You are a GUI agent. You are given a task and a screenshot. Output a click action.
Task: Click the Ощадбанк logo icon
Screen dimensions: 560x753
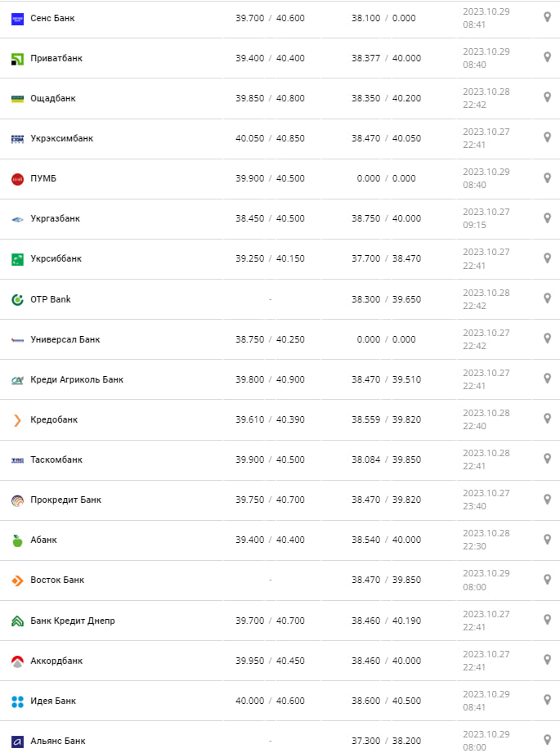[17, 98]
